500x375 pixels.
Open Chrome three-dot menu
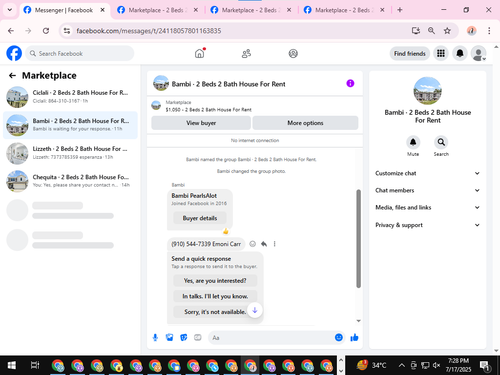(x=489, y=31)
